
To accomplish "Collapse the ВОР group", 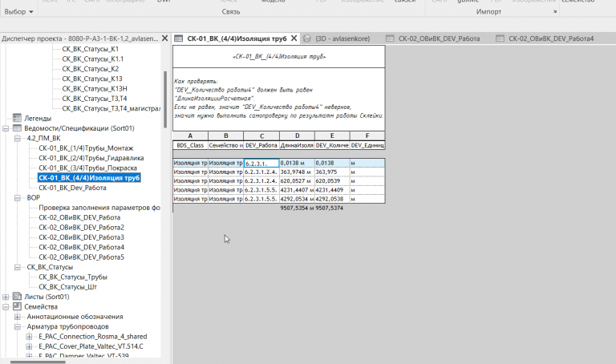I will (18, 198).
